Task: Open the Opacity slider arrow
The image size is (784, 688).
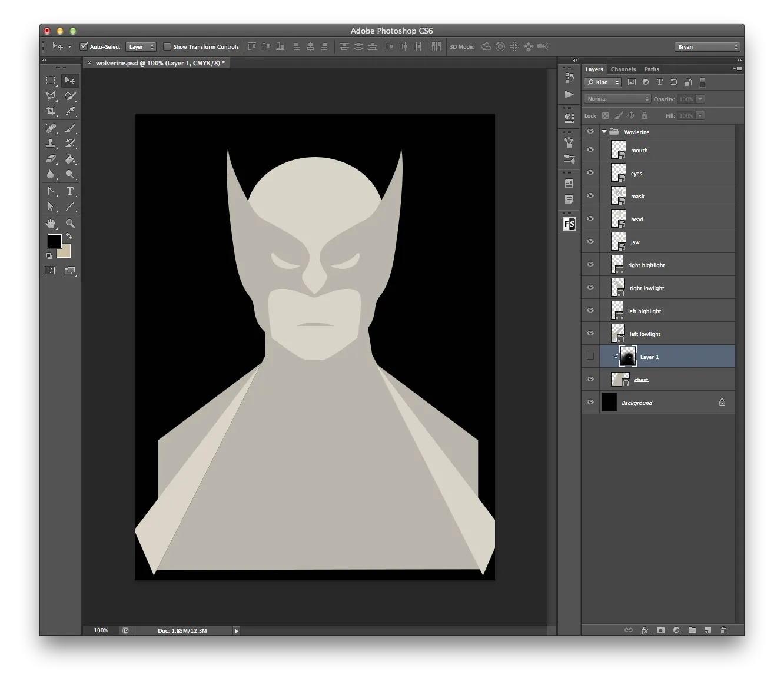Action: pyautogui.click(x=700, y=99)
